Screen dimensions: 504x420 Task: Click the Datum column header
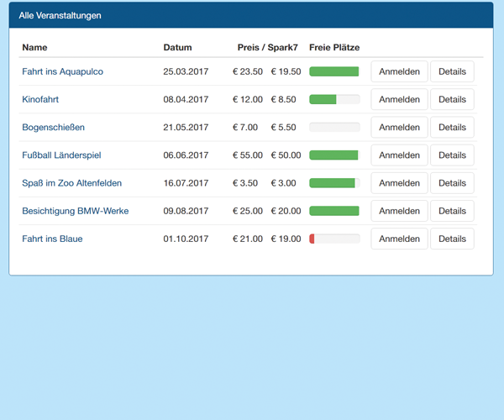click(177, 47)
